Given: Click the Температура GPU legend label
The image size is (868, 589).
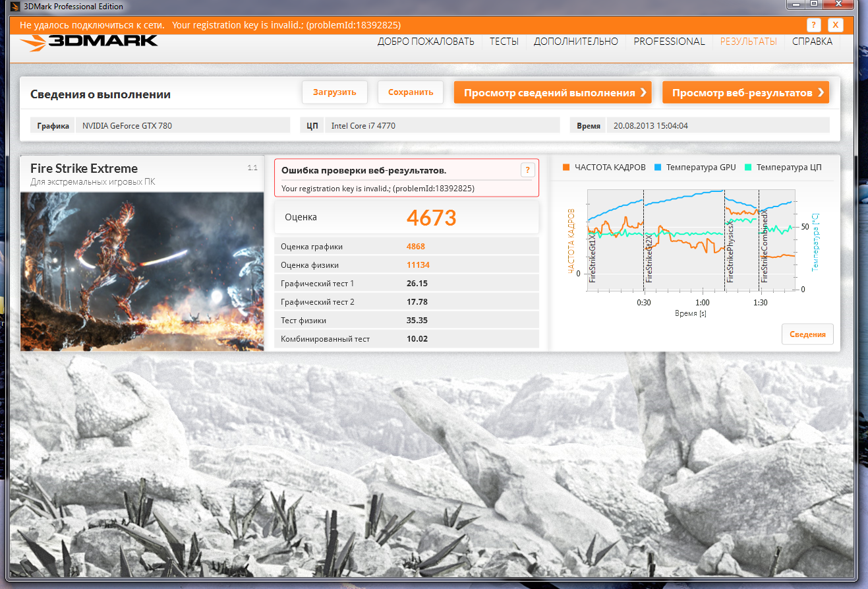Looking at the screenshot, I should [701, 168].
